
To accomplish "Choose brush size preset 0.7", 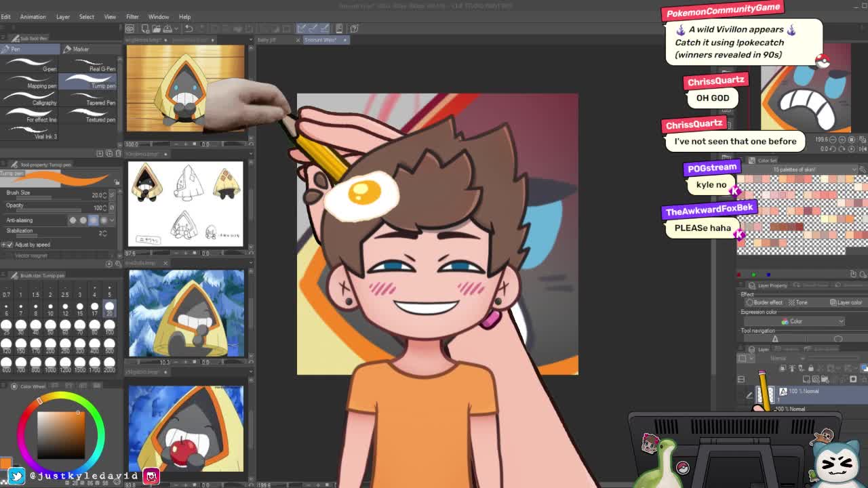I will coord(6,291).
